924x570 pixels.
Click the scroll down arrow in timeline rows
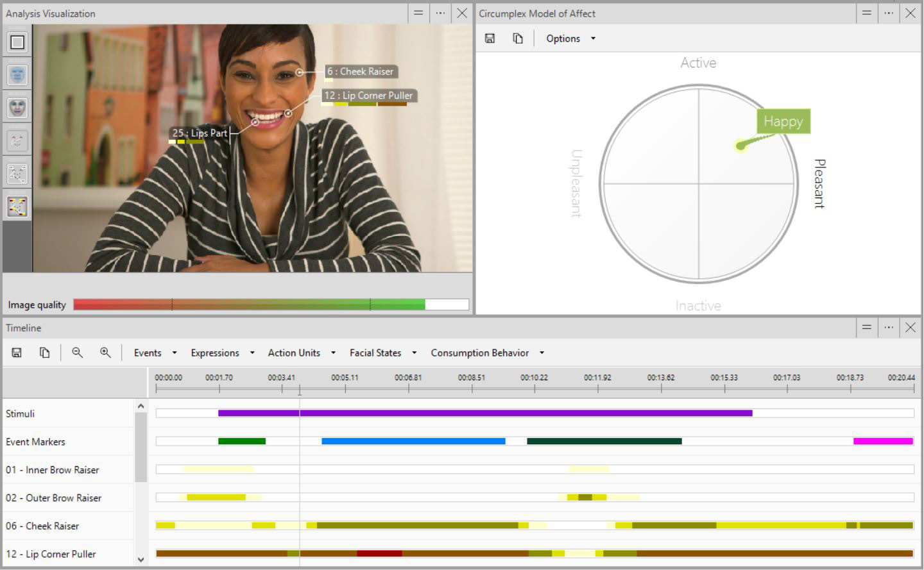pos(141,559)
